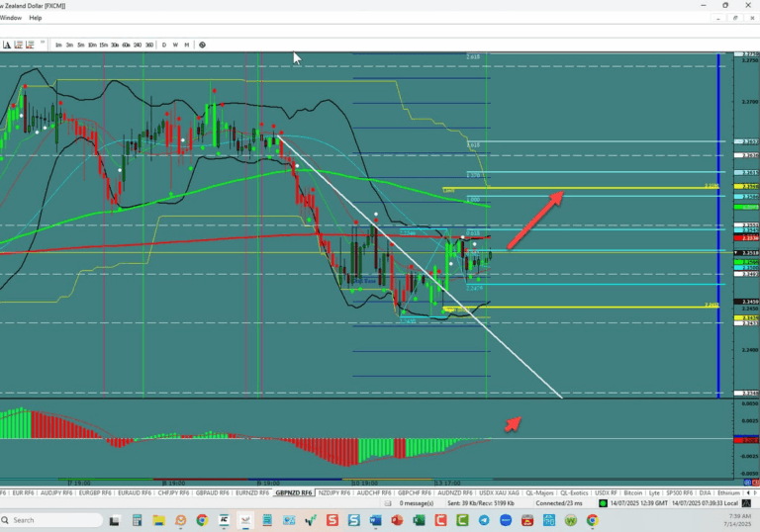Select the monthly M timeframe button
Screen dimensions: 760x532
187,45
